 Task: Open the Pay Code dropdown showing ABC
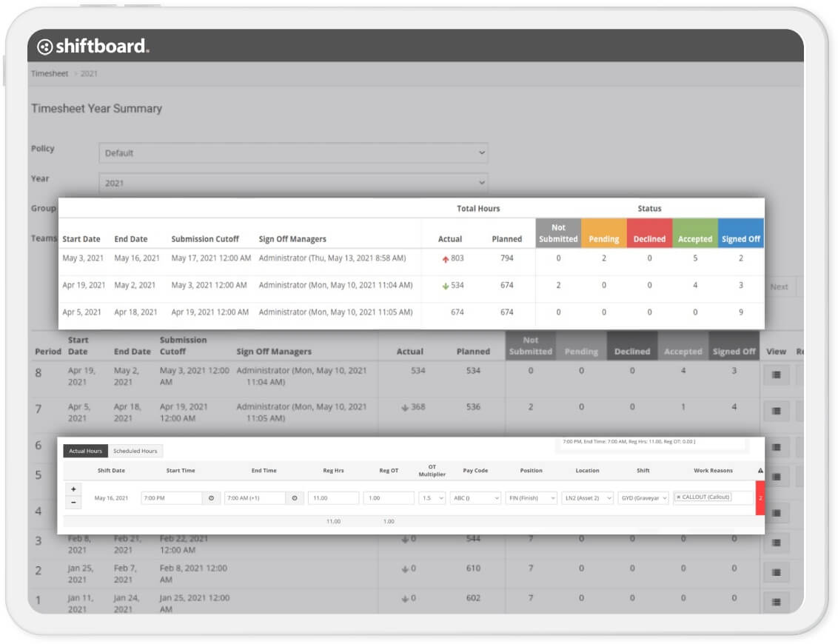pyautogui.click(x=475, y=498)
